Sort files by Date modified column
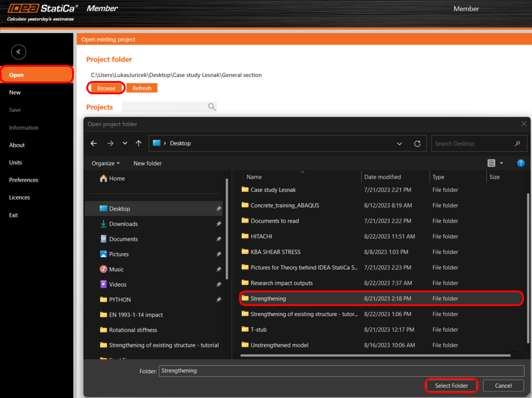 pyautogui.click(x=383, y=177)
